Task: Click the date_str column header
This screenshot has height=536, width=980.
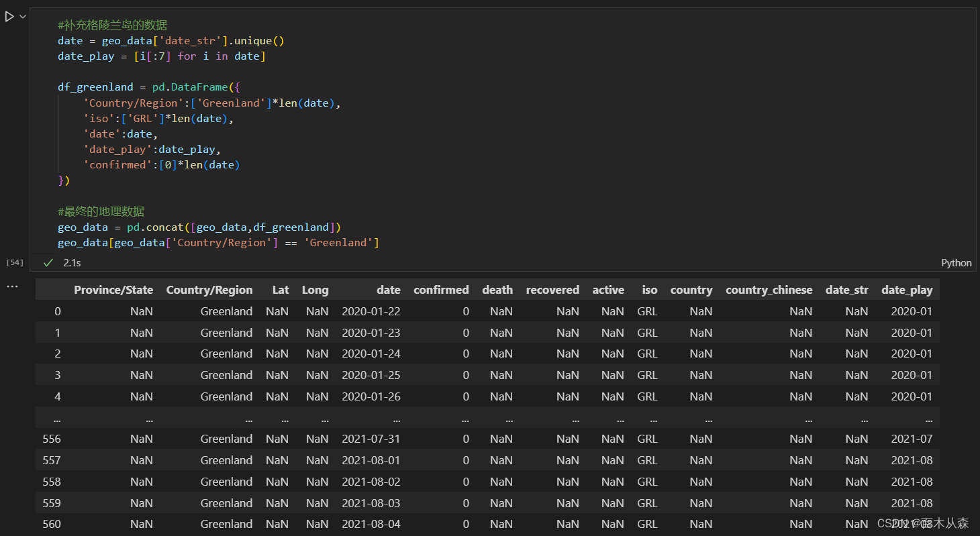Action: pos(846,290)
